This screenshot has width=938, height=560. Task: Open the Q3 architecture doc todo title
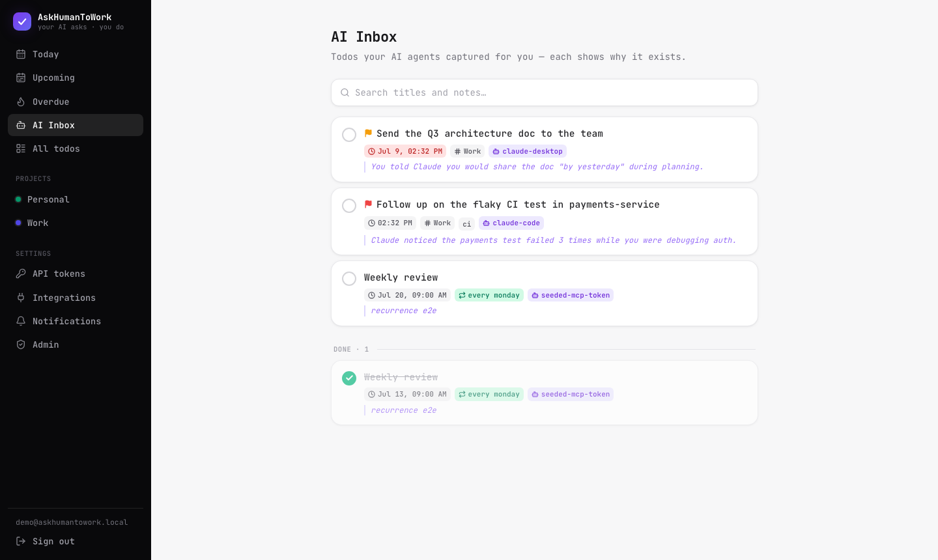point(490,133)
